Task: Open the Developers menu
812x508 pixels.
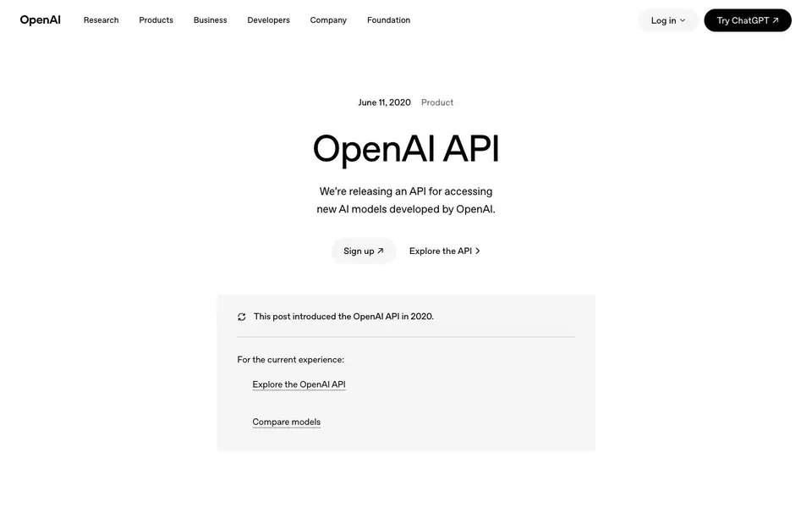Action: click(268, 20)
